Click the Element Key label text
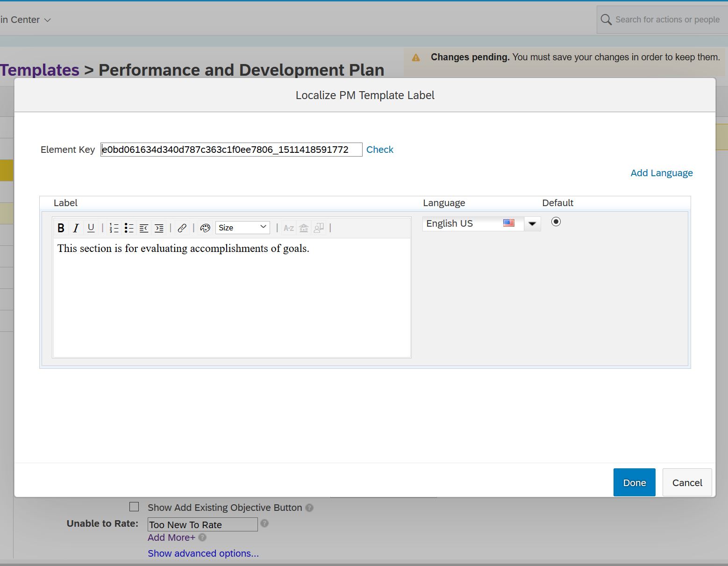Viewport: 728px width, 566px height. coord(68,150)
